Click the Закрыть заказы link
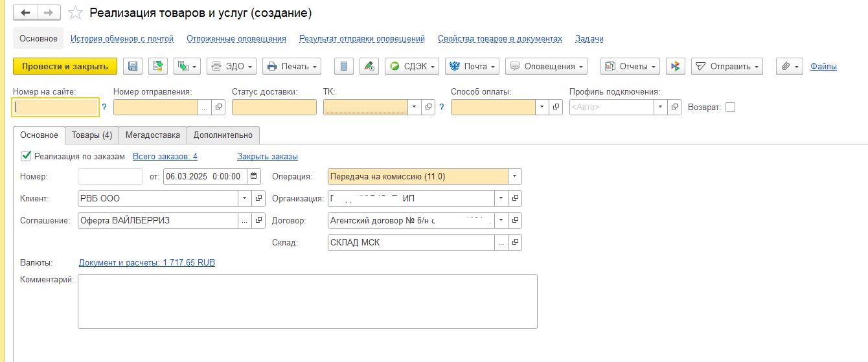This screenshot has height=362, width=868. click(268, 156)
